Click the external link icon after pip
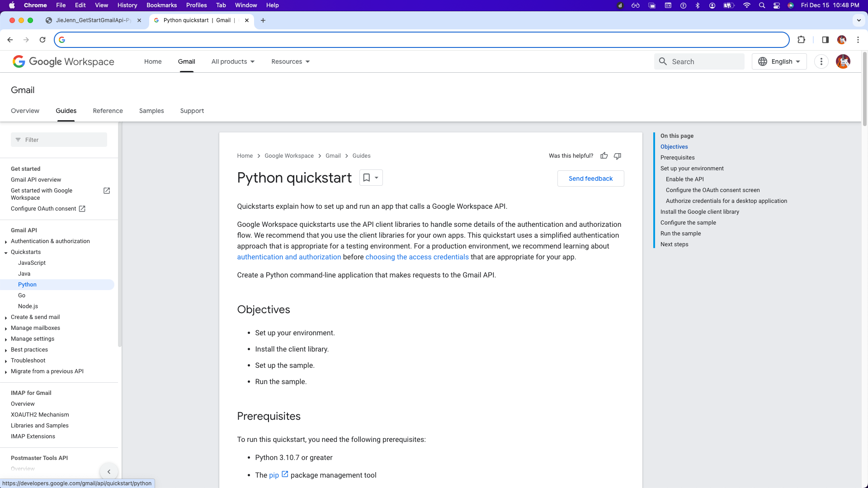This screenshot has width=868, height=488. [285, 474]
